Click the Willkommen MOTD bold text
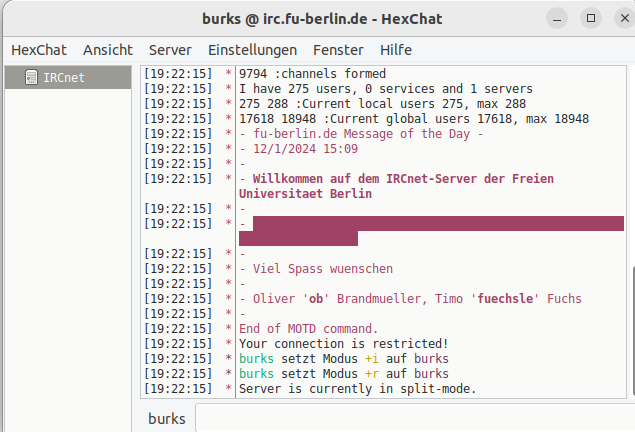 [400, 179]
